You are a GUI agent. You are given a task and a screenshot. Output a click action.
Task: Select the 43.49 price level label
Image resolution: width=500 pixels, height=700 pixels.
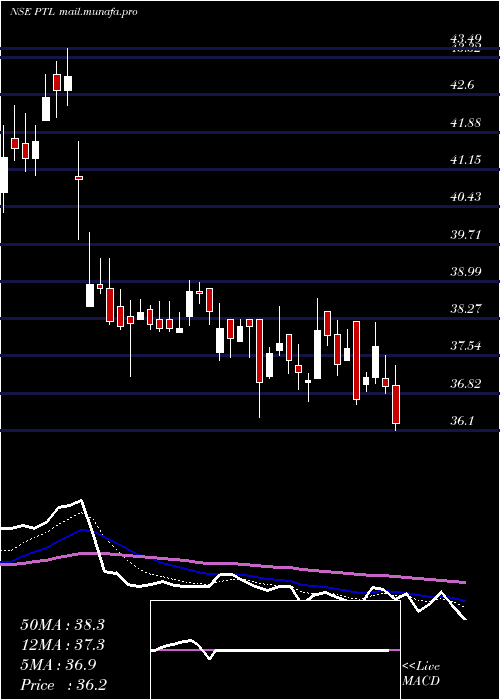click(466, 39)
